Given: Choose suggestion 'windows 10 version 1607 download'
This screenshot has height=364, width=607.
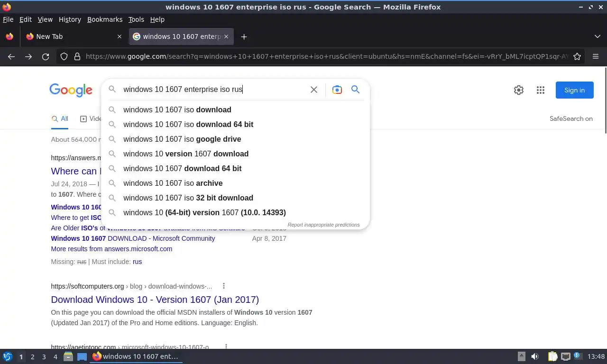Looking at the screenshot, I should 235,154.
